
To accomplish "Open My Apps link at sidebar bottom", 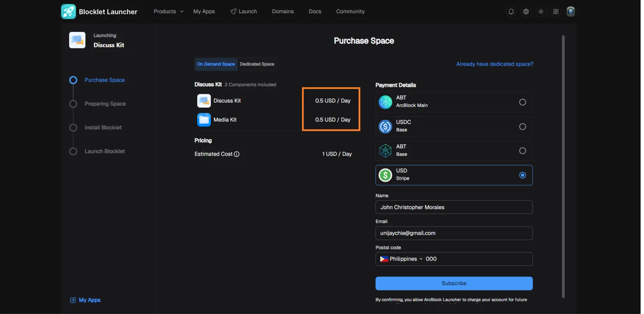I will (85, 300).
